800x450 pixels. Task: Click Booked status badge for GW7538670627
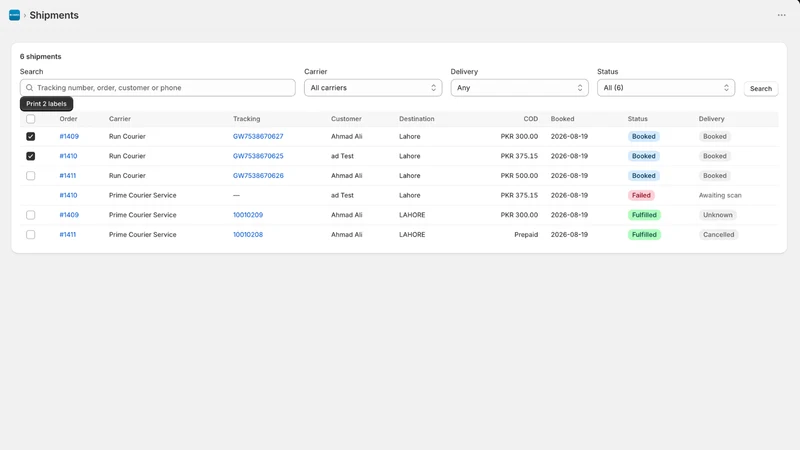point(643,136)
